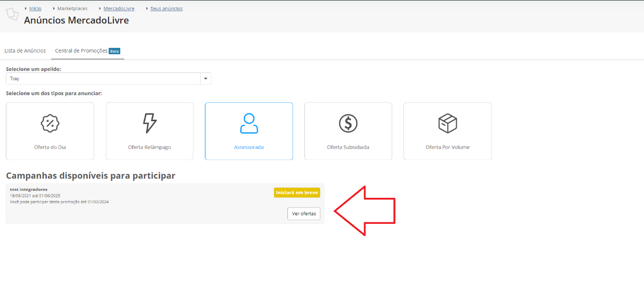Click the Iniciará em breve status badge
The height and width of the screenshot is (285, 644).
tap(297, 192)
